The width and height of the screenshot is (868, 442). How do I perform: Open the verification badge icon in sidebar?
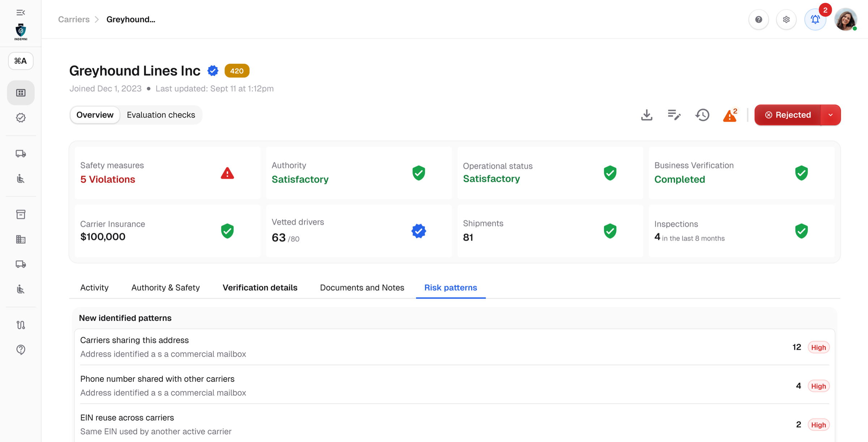pyautogui.click(x=21, y=118)
